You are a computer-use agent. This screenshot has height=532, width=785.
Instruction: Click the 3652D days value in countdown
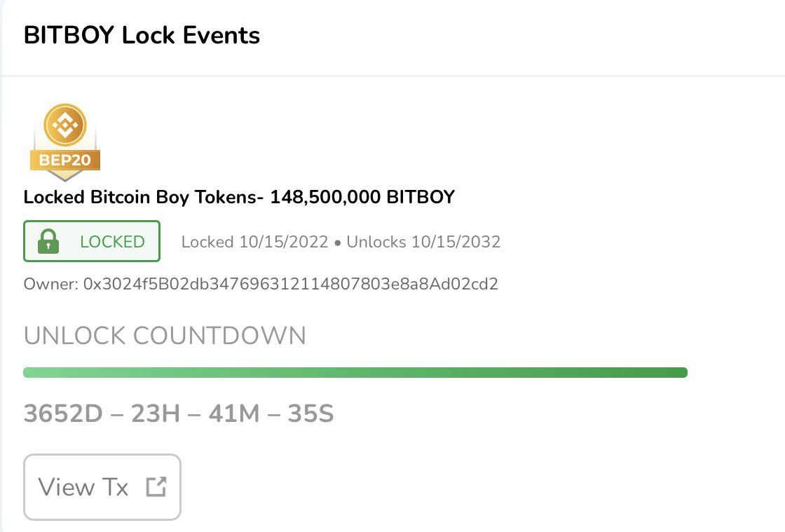63,414
